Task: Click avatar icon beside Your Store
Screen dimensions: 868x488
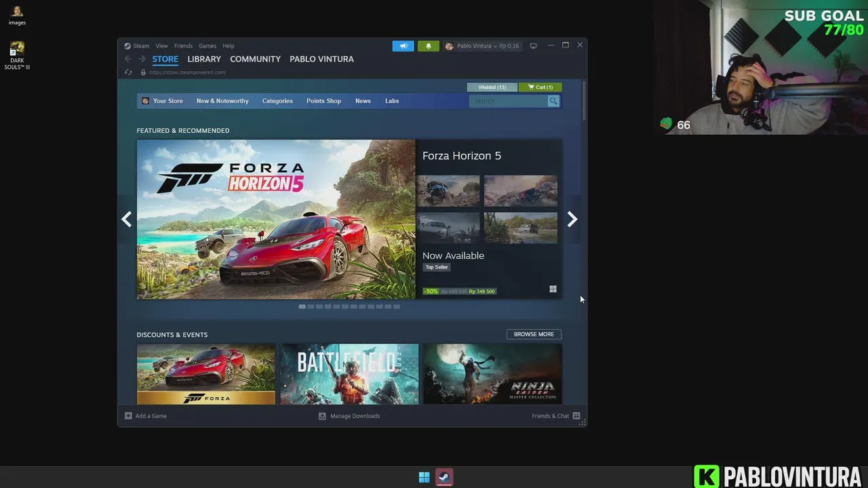Action: coord(145,101)
